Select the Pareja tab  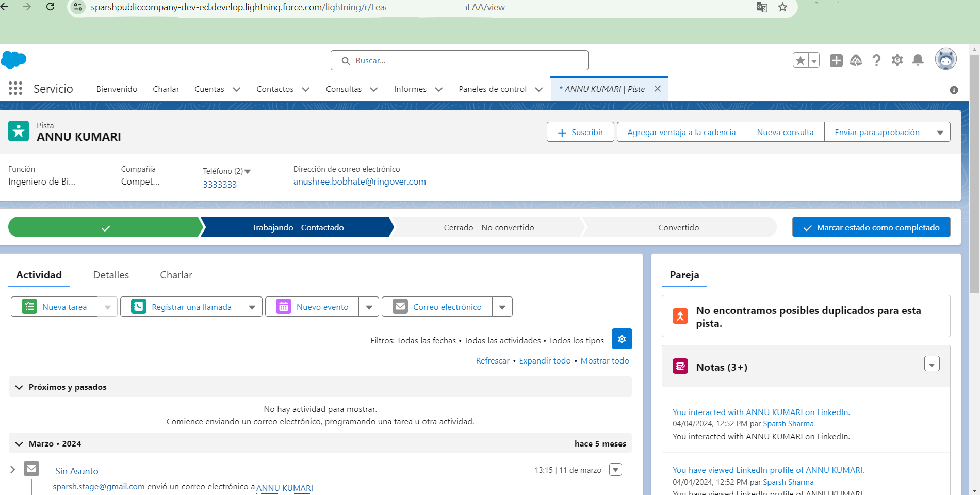(x=684, y=275)
